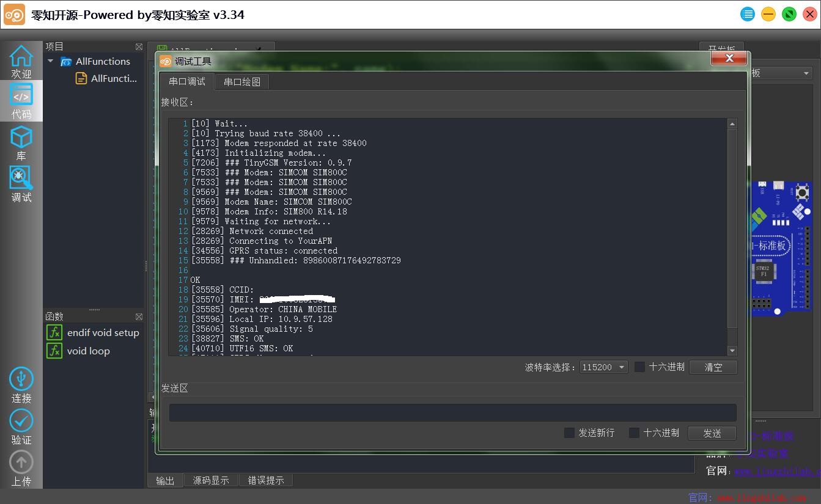Viewport: 821px width, 504px height.
Task: Open the 波特率选择 115200 dropdown
Action: pos(603,367)
